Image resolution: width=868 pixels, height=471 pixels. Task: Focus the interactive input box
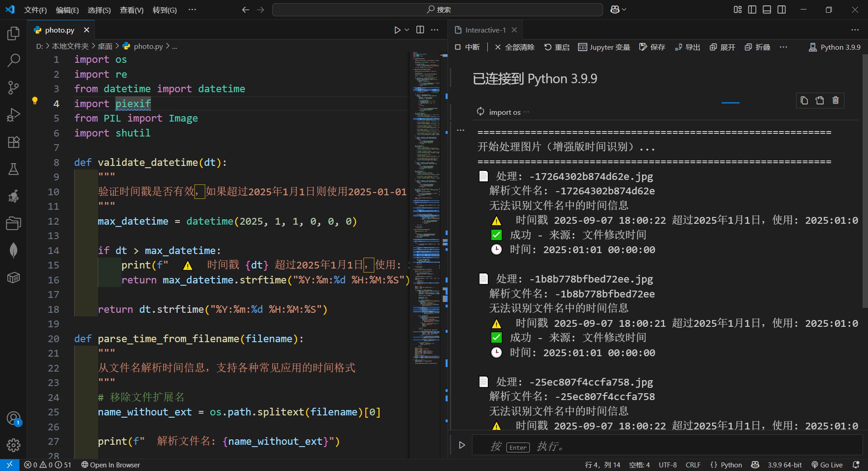[x=667, y=446]
